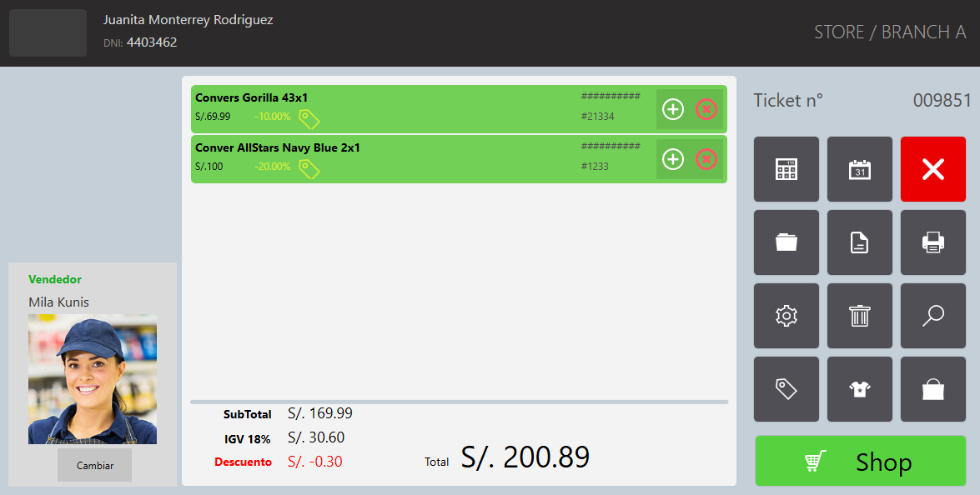Screen dimensions: 980x495
Task: Add one more Convers Gorilla 43x1
Action: tap(672, 109)
